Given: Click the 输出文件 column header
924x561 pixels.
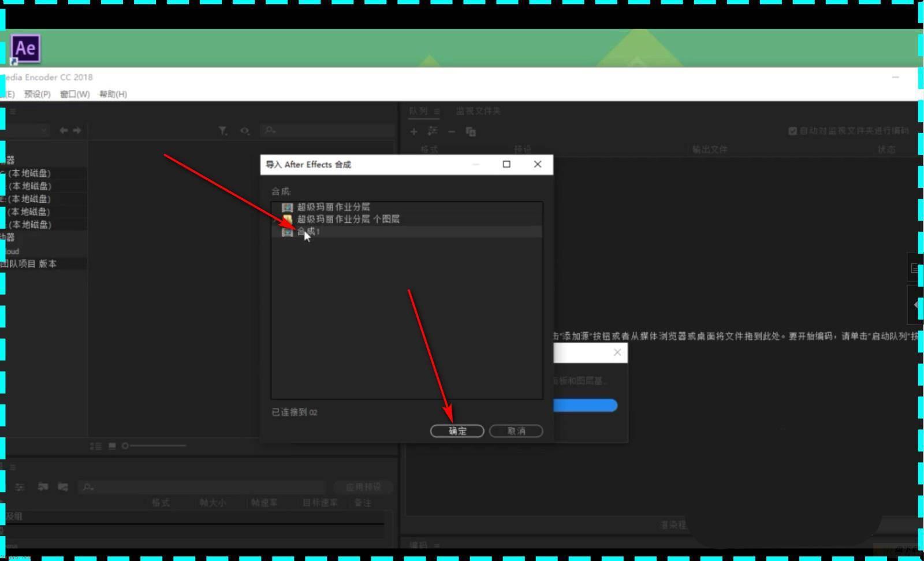Looking at the screenshot, I should click(710, 150).
